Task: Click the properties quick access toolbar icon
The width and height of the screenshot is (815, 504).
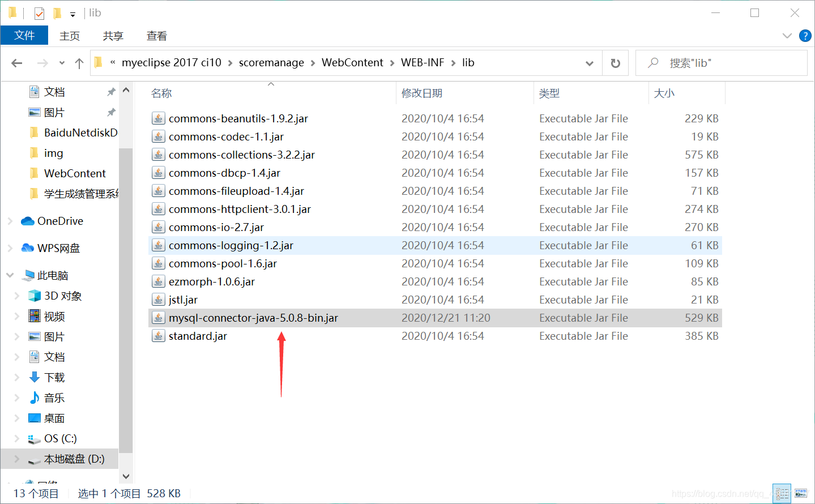Action: point(39,13)
